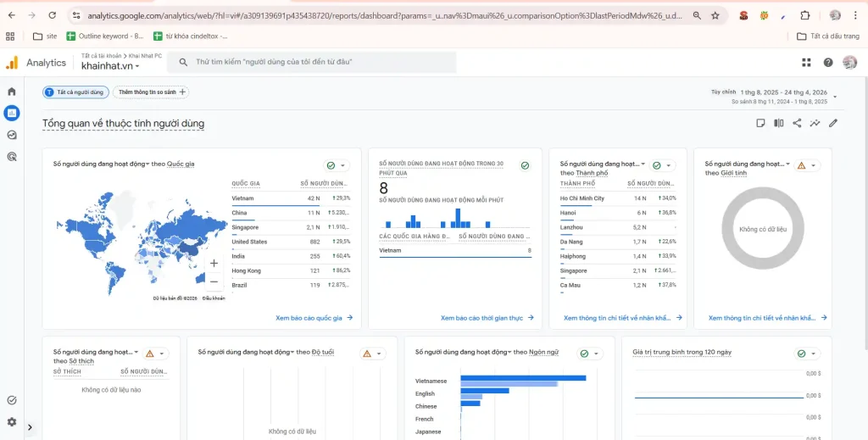Open the Explore icon in left sidebar

12,135
